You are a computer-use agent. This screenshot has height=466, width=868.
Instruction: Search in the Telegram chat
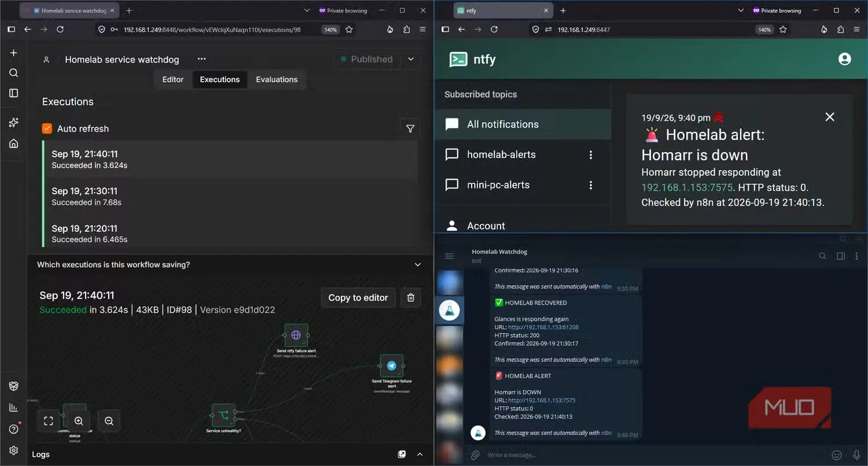click(822, 256)
